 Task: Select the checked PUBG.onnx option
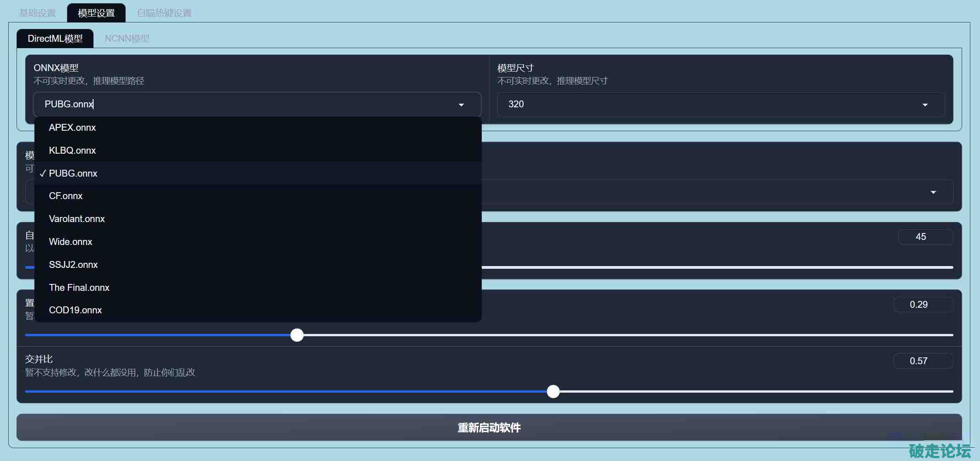[73, 173]
